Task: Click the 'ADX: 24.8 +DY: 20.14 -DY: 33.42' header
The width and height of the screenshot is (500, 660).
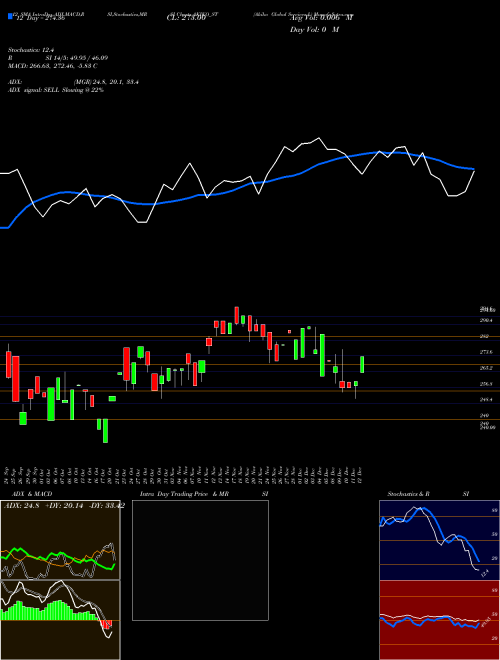Action: tap(64, 506)
